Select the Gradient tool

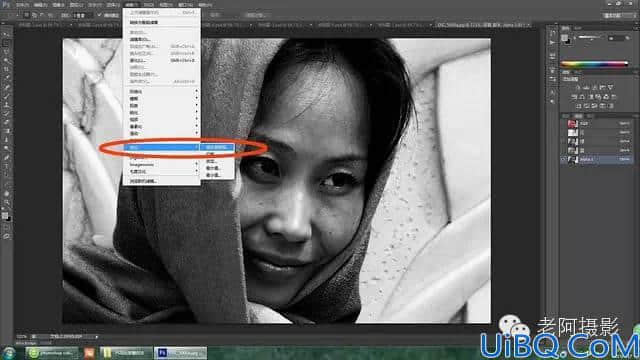click(x=6, y=131)
